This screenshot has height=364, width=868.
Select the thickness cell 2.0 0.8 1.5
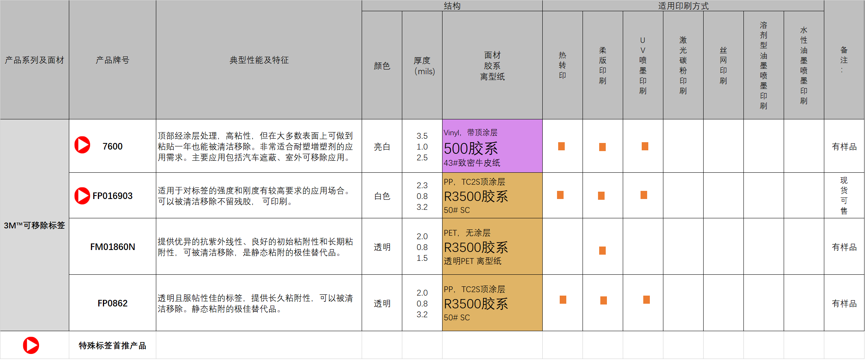coord(422,247)
